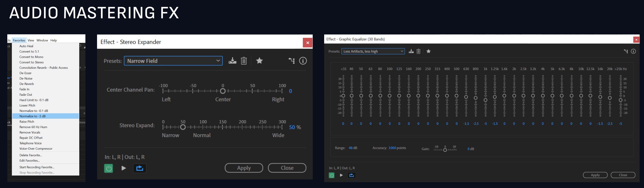Choose Fade In favorite
Screen dimensions: 644x188
(46, 89)
